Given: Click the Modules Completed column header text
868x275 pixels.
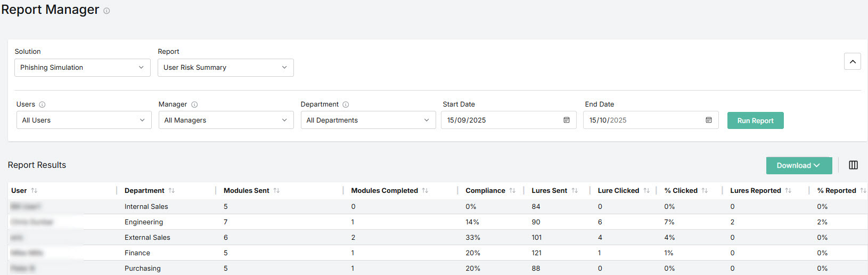Looking at the screenshot, I should point(384,190).
